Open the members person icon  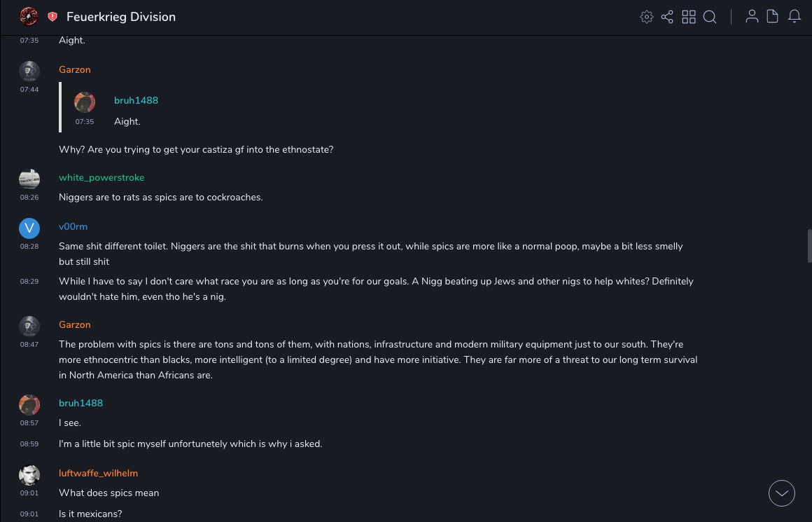click(x=752, y=17)
